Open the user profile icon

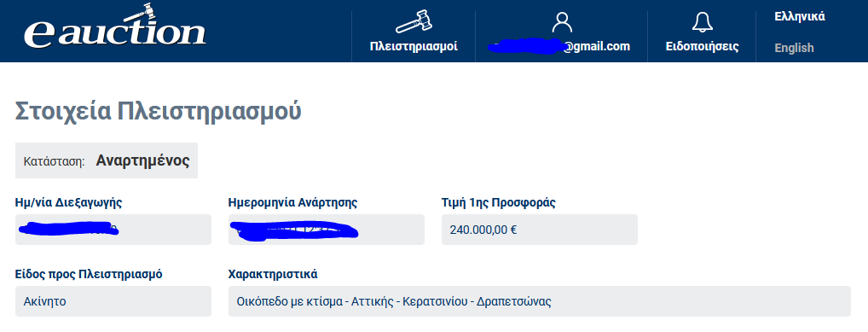click(x=562, y=22)
